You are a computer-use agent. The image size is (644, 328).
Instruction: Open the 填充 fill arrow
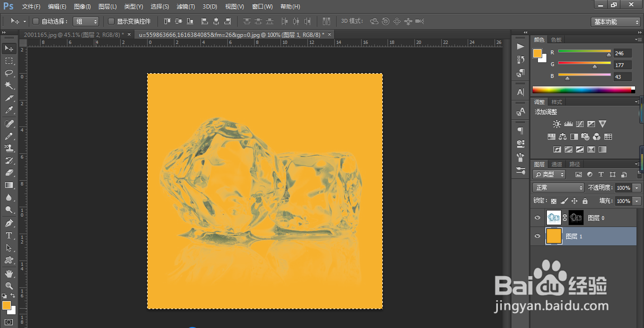[x=637, y=201]
